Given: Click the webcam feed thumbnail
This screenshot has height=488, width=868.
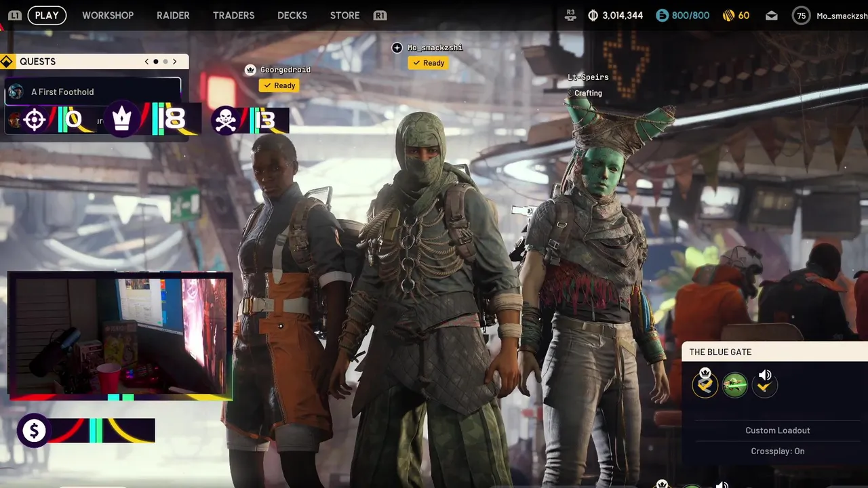Looking at the screenshot, I should (x=120, y=335).
